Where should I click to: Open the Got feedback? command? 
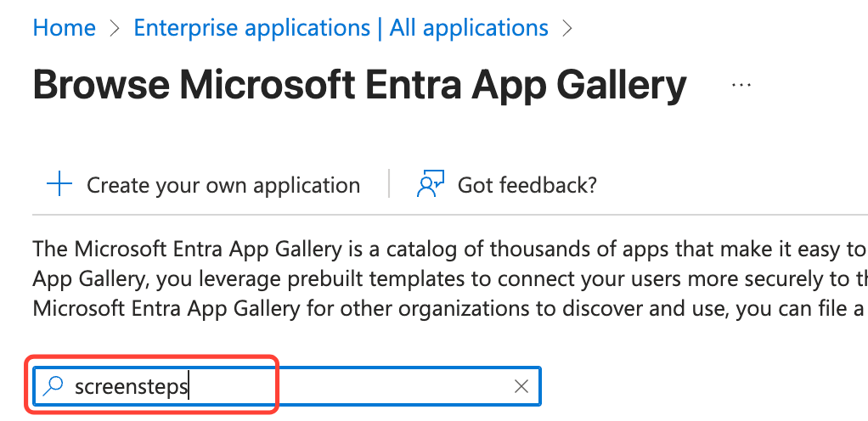[527, 185]
